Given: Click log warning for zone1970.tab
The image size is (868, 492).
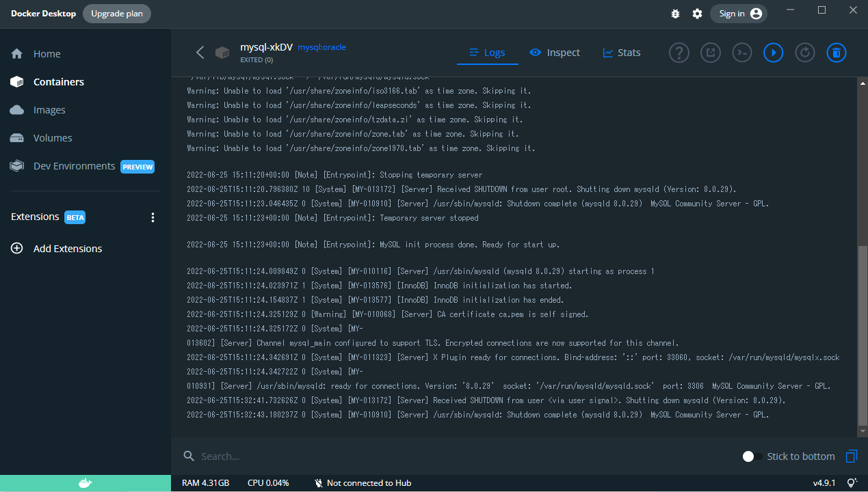Looking at the screenshot, I should click(361, 148).
